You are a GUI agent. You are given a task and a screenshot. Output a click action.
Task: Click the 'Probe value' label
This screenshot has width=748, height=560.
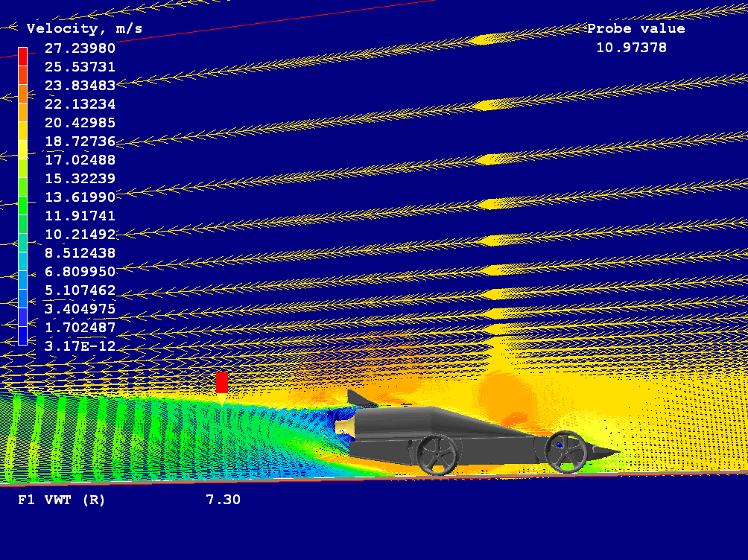pyautogui.click(x=636, y=29)
